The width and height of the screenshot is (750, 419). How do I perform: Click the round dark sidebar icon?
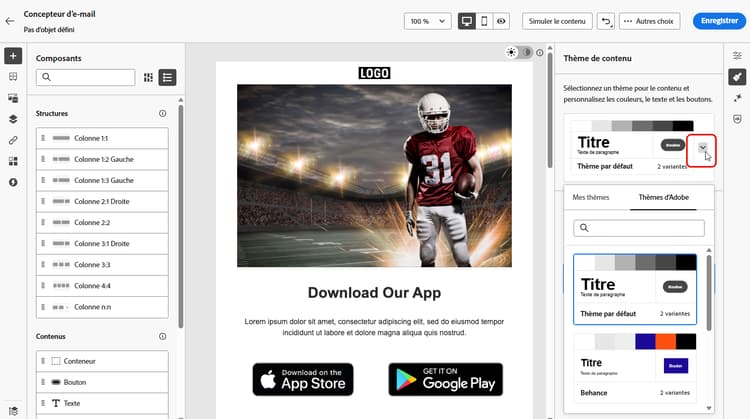(x=13, y=182)
